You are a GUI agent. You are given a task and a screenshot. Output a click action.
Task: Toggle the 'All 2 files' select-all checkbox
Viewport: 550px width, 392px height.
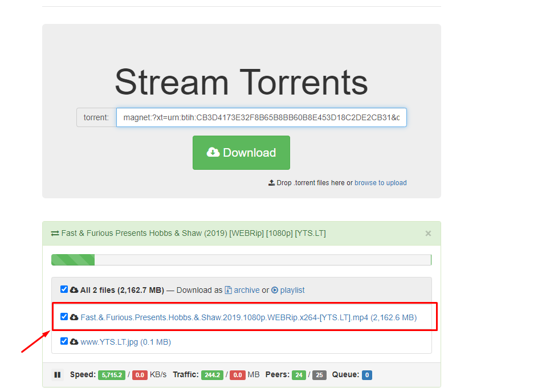64,289
